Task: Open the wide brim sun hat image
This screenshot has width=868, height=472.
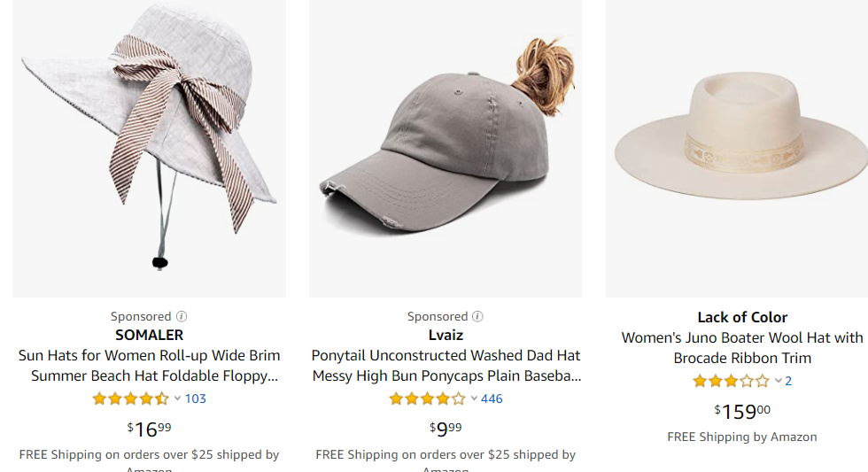Action: (x=149, y=148)
